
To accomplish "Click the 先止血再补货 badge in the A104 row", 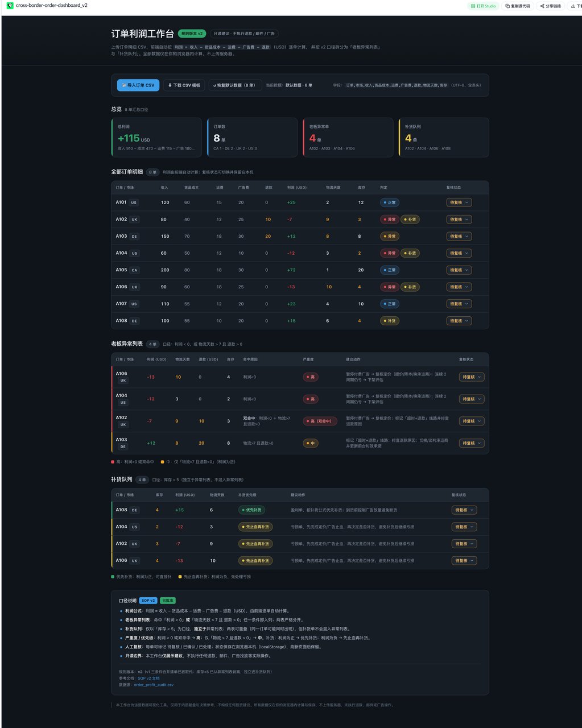I will pos(255,527).
